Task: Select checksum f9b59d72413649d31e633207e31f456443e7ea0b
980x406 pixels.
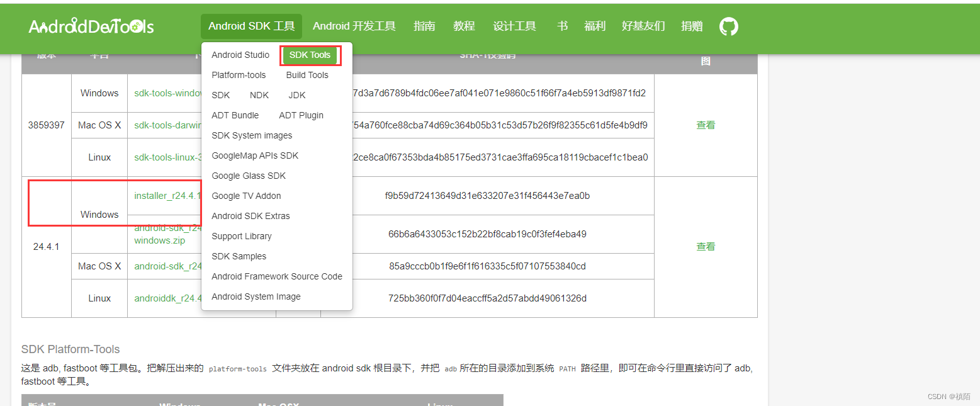Action: pos(487,196)
